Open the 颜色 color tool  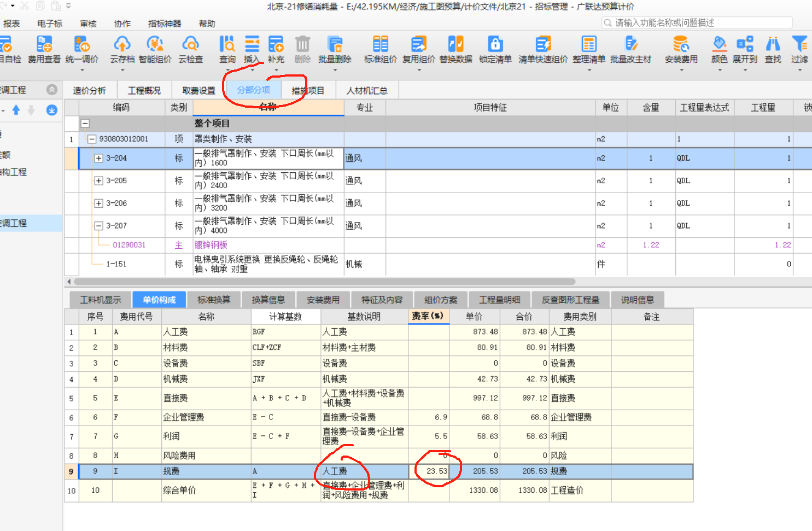click(720, 49)
